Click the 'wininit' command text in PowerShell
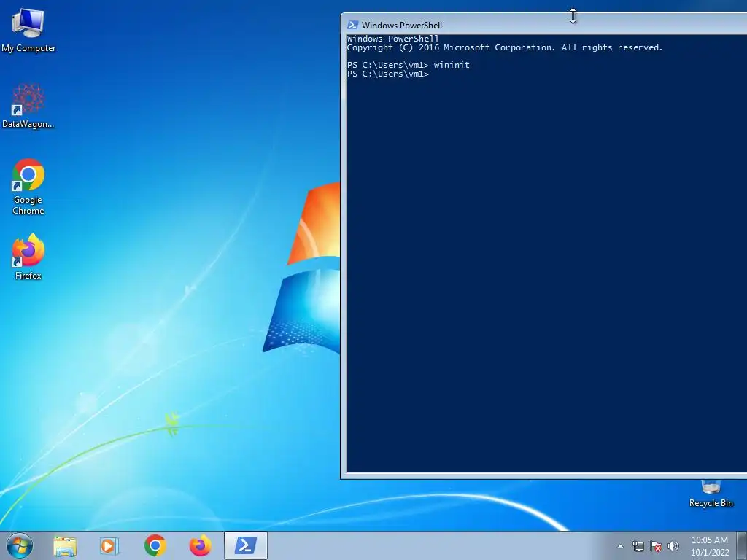The width and height of the screenshot is (747, 560). [x=452, y=65]
